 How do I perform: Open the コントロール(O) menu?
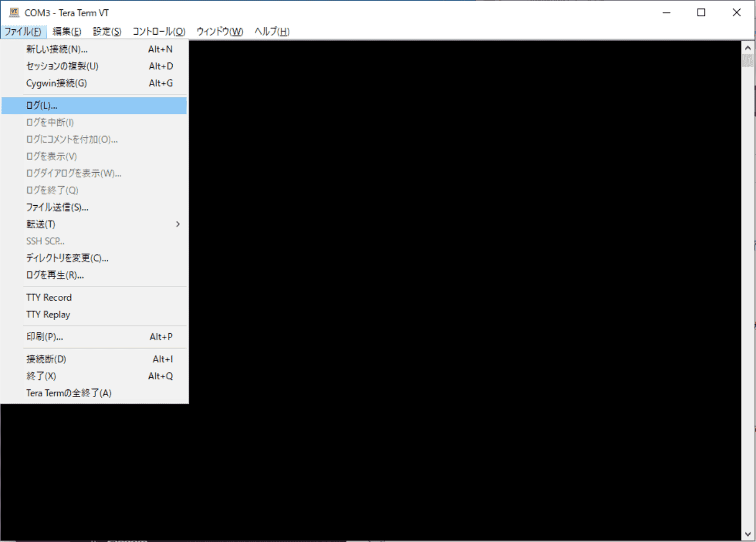click(159, 31)
